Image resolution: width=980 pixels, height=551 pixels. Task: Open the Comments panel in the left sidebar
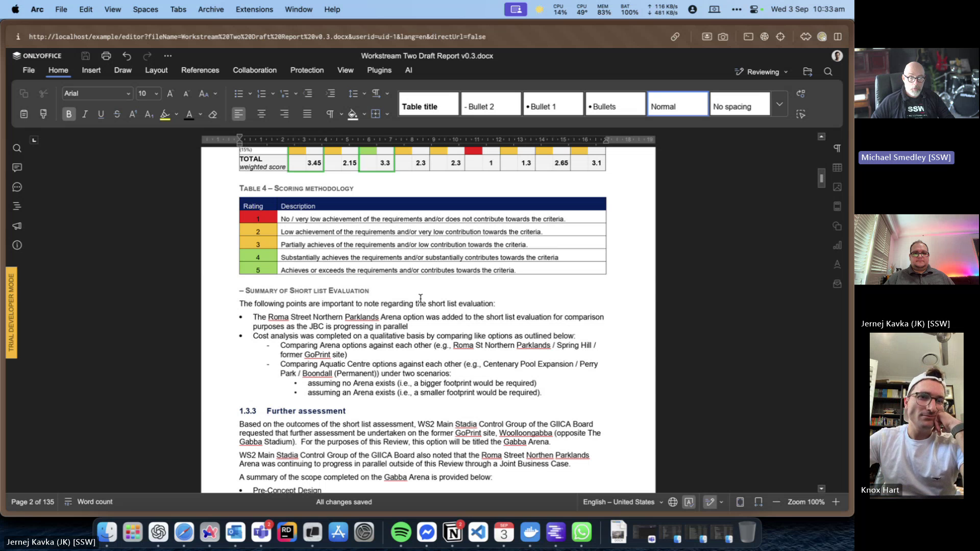click(x=17, y=167)
